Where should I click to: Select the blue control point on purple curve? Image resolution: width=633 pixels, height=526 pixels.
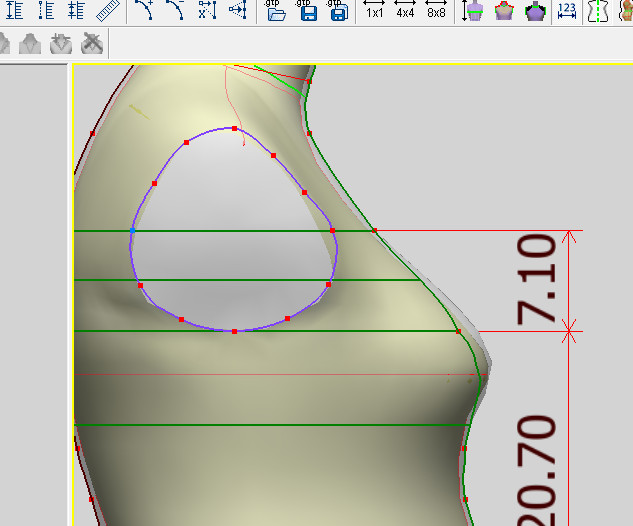[132, 230]
